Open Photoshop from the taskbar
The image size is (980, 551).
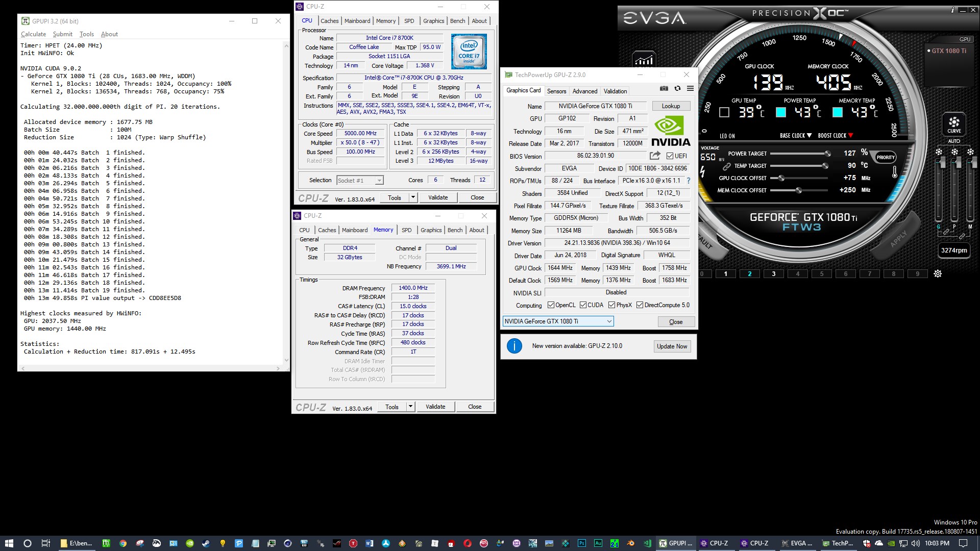(581, 543)
